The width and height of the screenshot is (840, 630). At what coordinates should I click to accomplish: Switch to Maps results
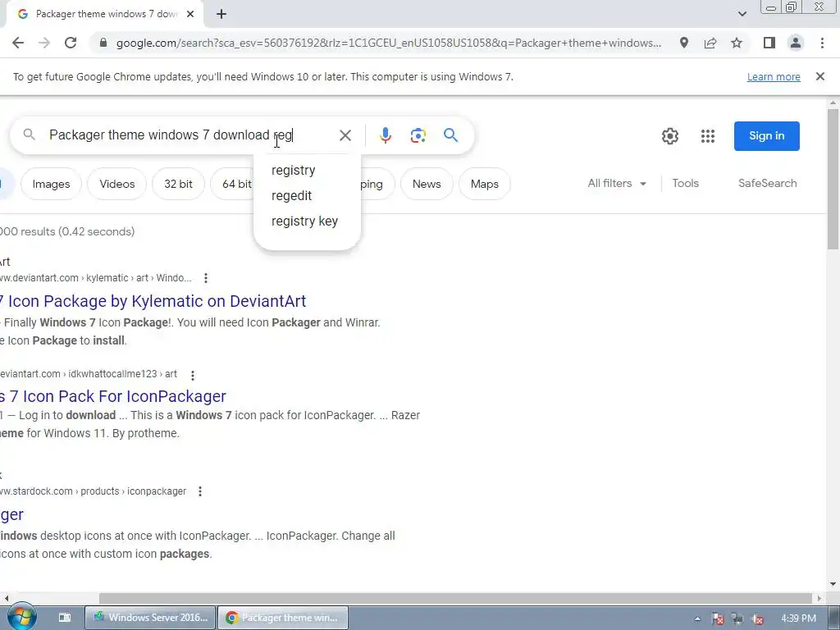484,184
